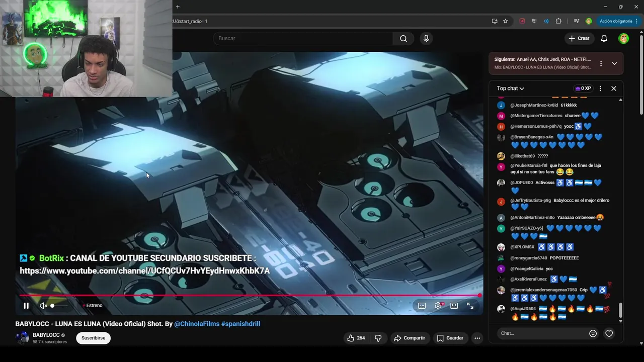Click @MistergamerTierratorres chat message

tap(554, 116)
